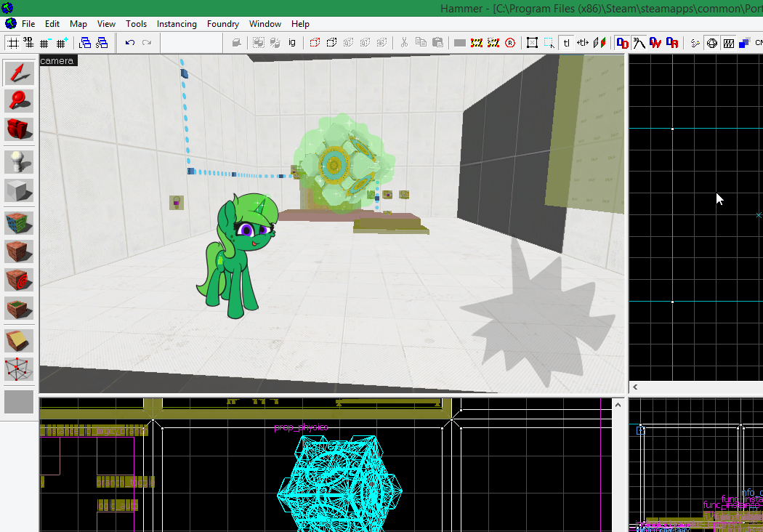Click the blue-red R toolbar icon
This screenshot has width=763, height=532.
coord(672,43)
